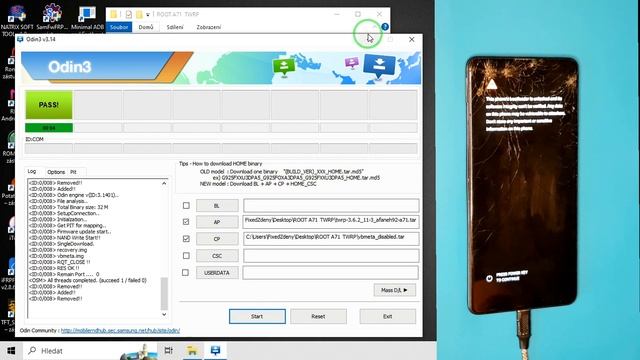The height and width of the screenshot is (360, 640).
Task: Open the NATRIX SOFT TOOL desktop shortcut
Action: click(x=17, y=20)
